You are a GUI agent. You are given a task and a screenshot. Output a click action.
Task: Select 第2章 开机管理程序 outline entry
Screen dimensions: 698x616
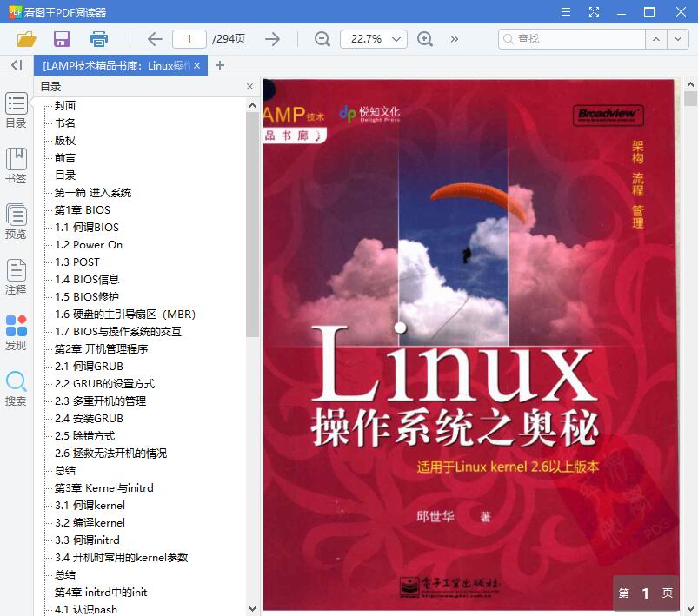coord(101,348)
